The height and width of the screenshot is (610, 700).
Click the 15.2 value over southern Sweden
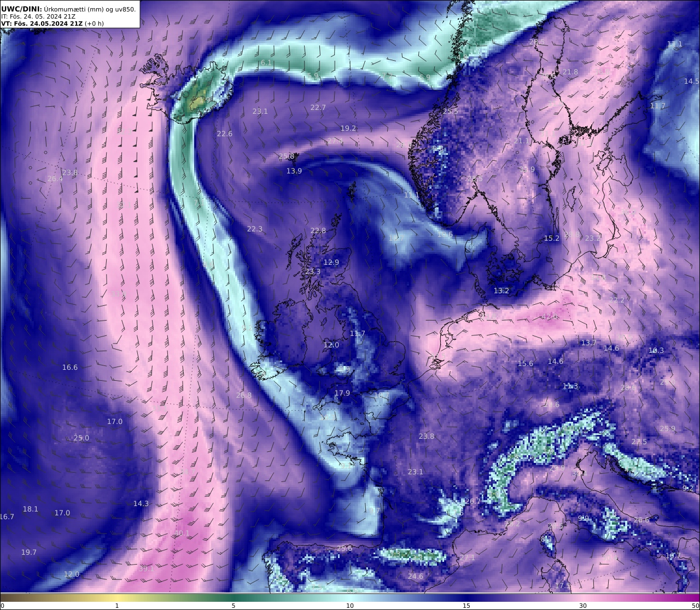click(x=551, y=239)
